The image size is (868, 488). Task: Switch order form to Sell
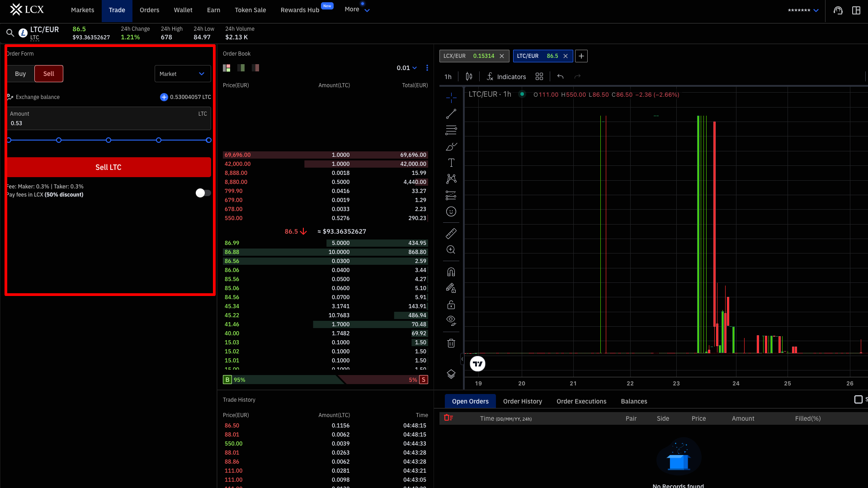[49, 74]
